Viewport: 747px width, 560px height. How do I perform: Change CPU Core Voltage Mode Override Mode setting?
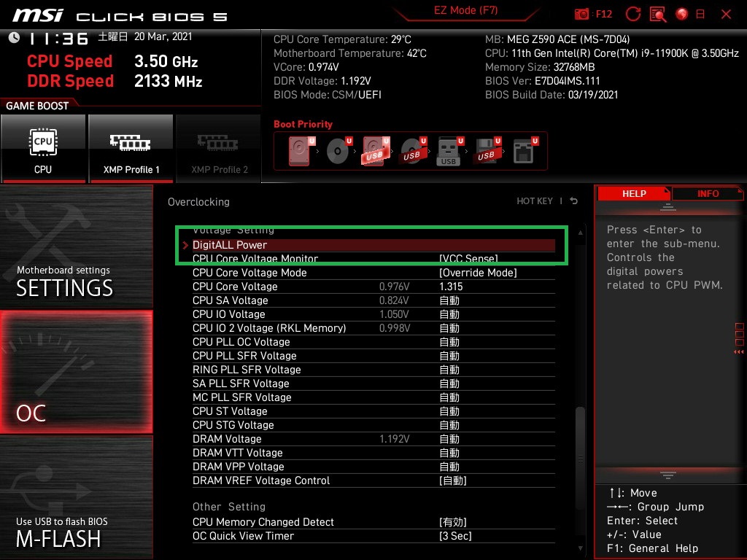tap(478, 273)
